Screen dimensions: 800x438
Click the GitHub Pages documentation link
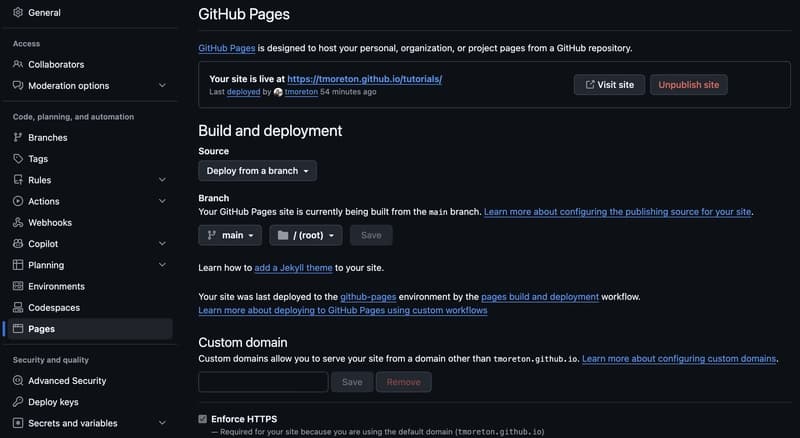click(227, 48)
